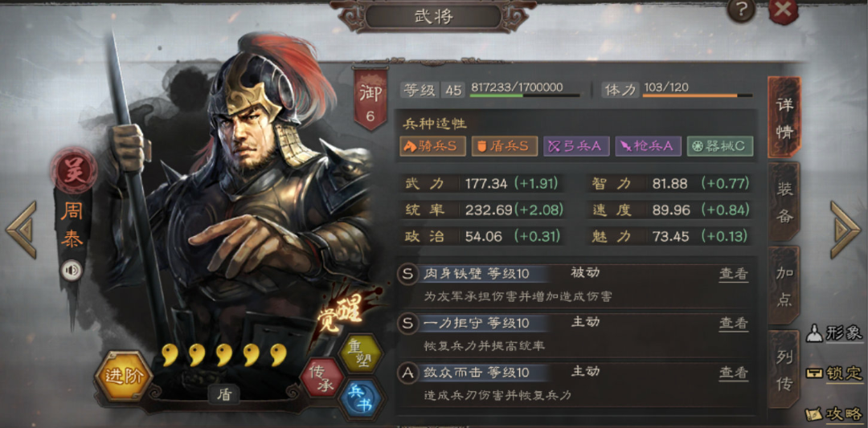The image size is (868, 428).
Task: Toggle the 锁定 lock option
Action: click(x=833, y=373)
